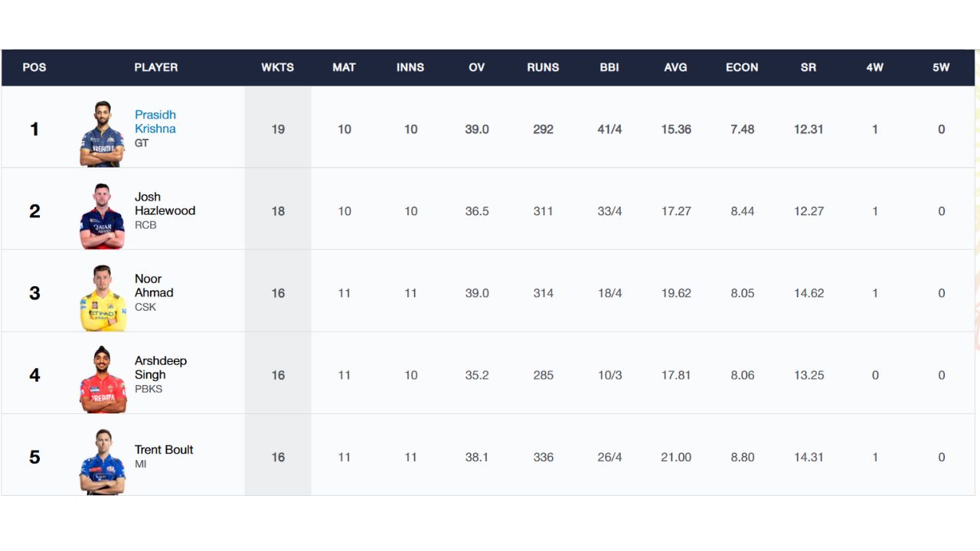Image resolution: width=980 pixels, height=551 pixels.
Task: Open the Prasidh Krishna name link
Action: coord(155,122)
